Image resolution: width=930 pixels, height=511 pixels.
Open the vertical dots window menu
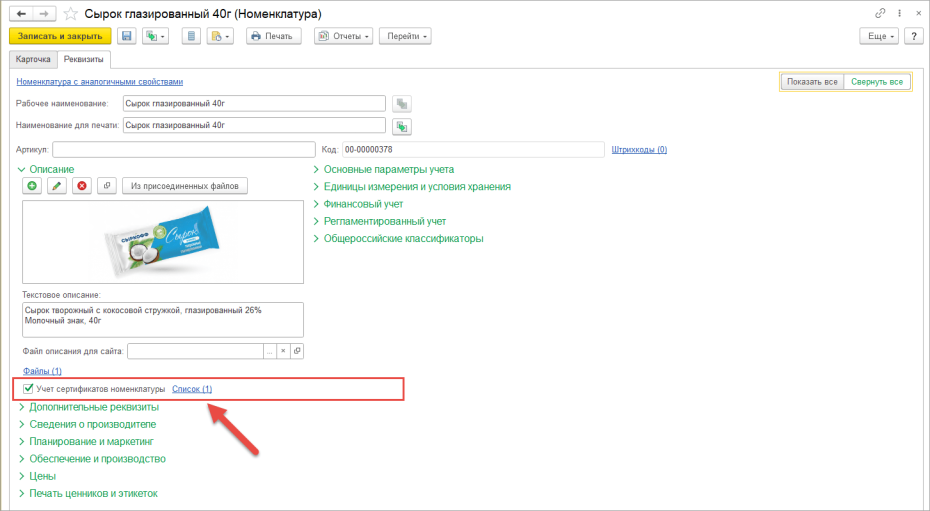coord(900,13)
